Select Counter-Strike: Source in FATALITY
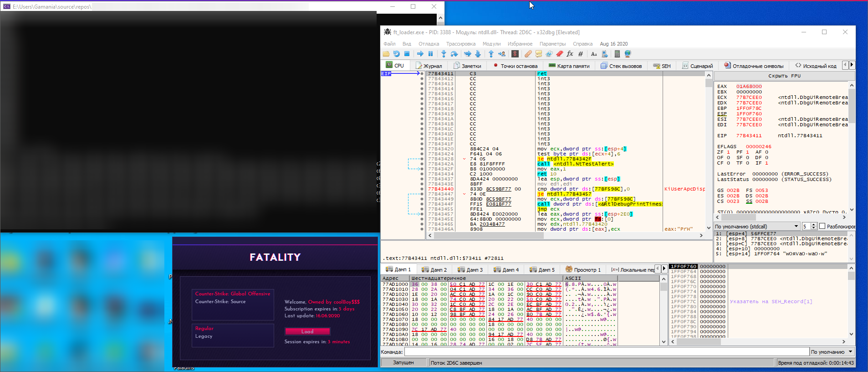This screenshot has height=372, width=868. 220,301
